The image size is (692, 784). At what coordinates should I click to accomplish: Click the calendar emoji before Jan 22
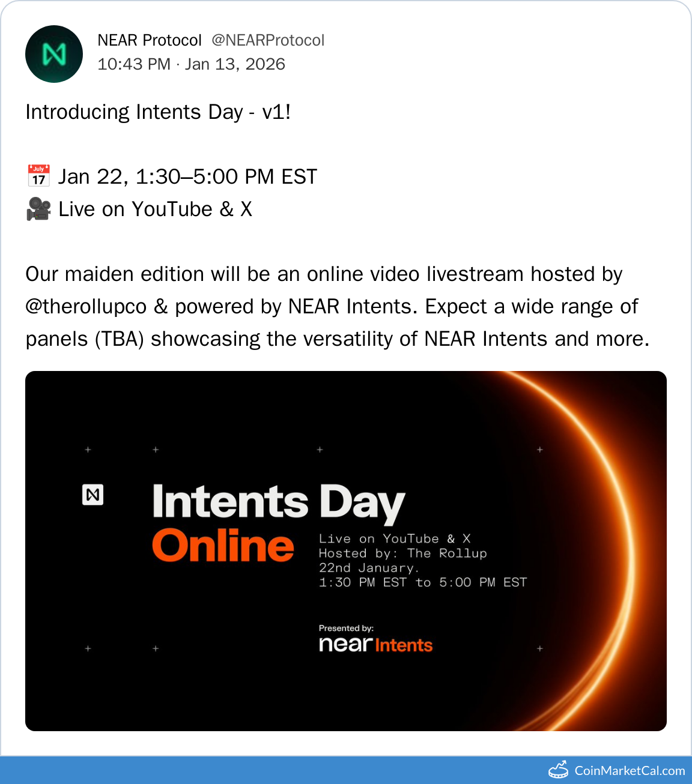click(39, 176)
